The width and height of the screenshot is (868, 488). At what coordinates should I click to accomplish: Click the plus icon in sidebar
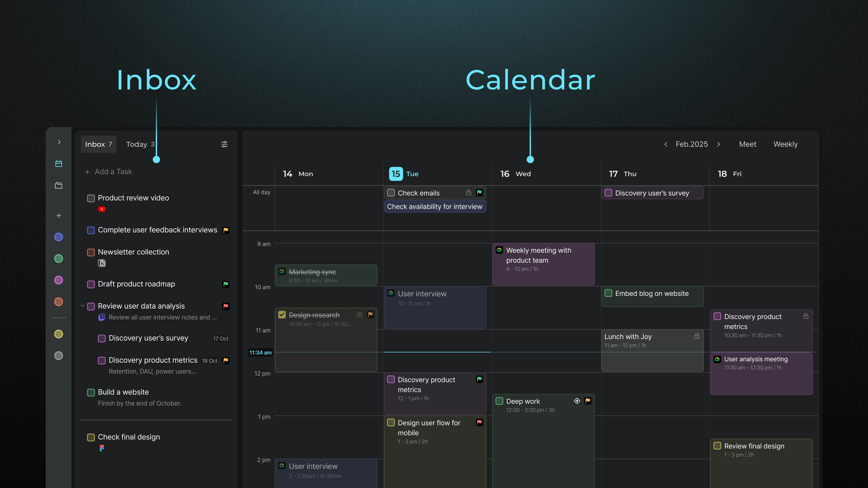point(59,216)
